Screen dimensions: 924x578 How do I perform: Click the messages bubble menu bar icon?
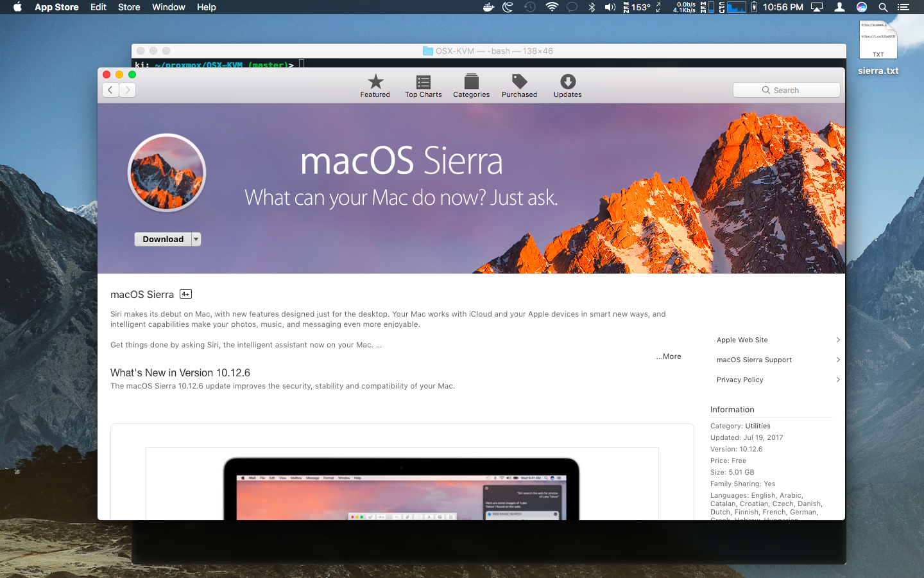click(x=572, y=7)
